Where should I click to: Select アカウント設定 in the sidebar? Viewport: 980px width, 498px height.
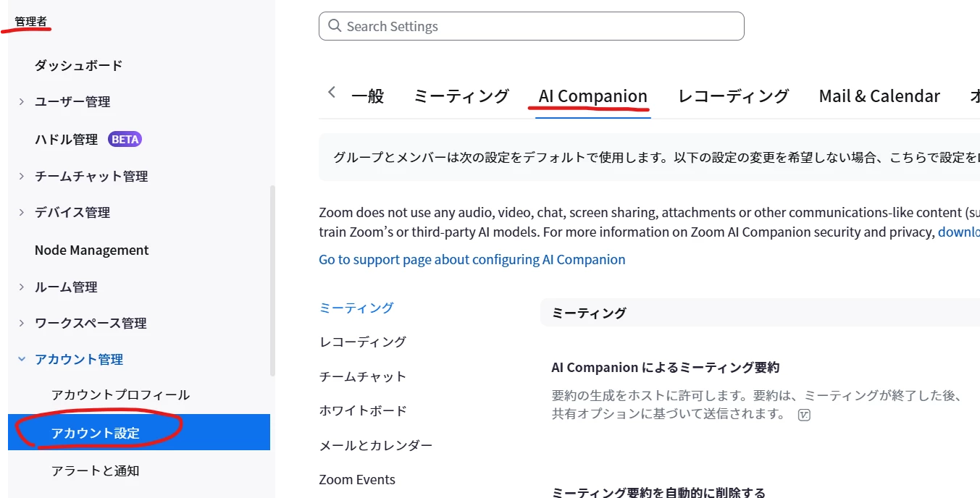coord(139,433)
